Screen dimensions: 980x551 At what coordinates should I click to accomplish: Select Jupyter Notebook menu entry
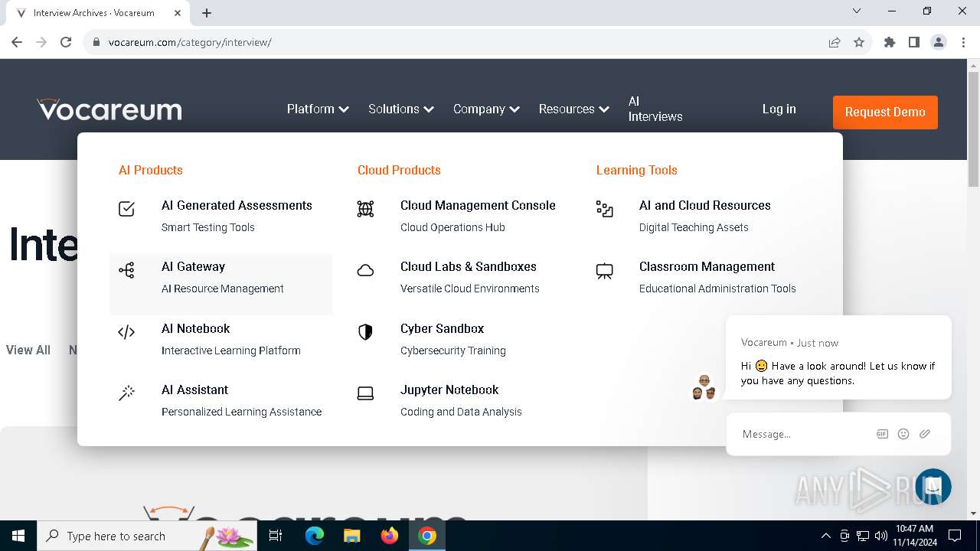(461, 400)
